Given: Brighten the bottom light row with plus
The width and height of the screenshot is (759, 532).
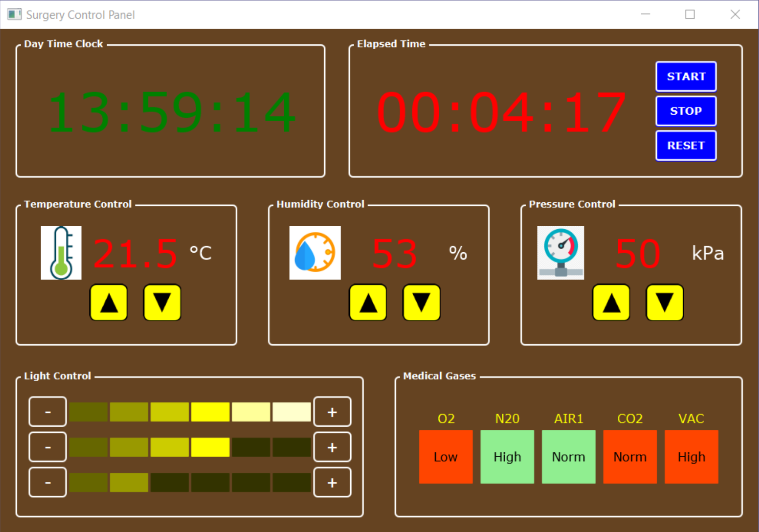Looking at the screenshot, I should click(332, 482).
